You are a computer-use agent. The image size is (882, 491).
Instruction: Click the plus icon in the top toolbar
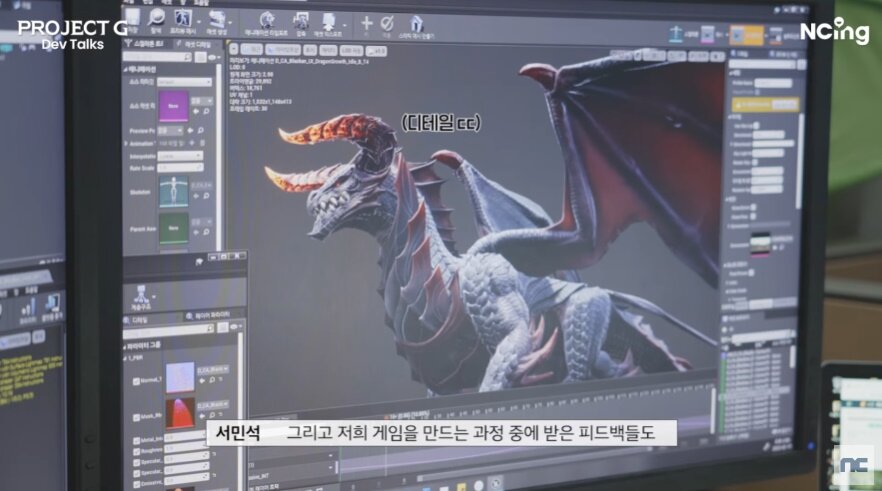[366, 22]
